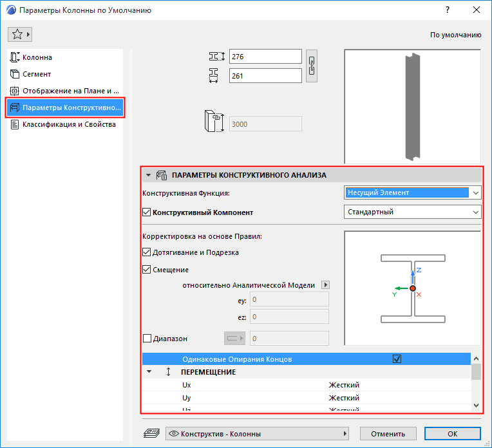Uncheck the Смещение checkbox

point(147,269)
